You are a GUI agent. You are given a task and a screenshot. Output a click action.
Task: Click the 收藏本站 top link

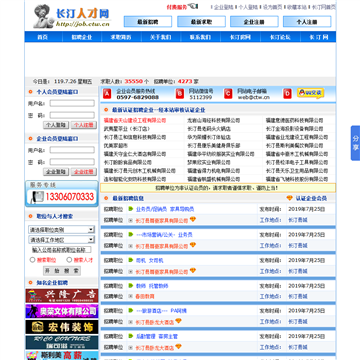tap(297, 7)
